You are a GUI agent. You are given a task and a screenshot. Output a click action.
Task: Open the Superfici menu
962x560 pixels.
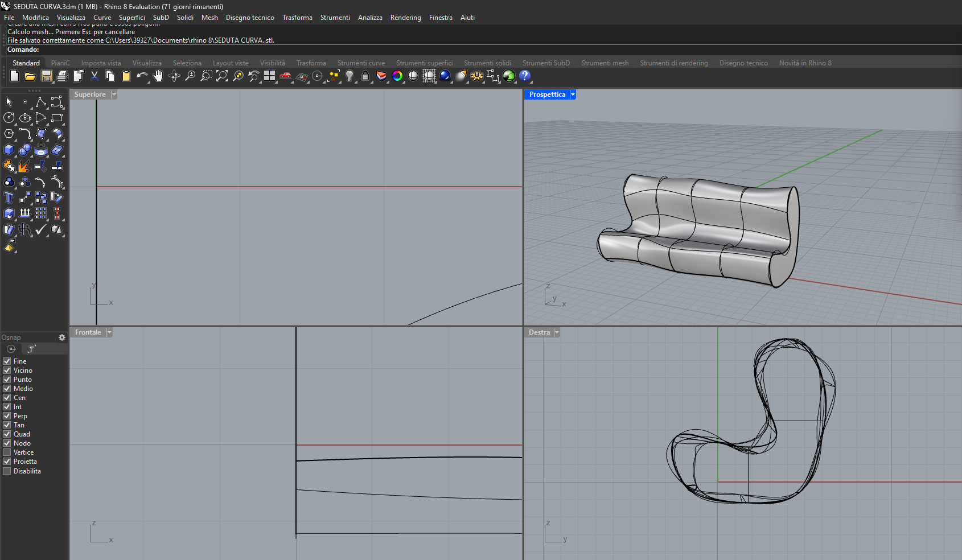131,18
